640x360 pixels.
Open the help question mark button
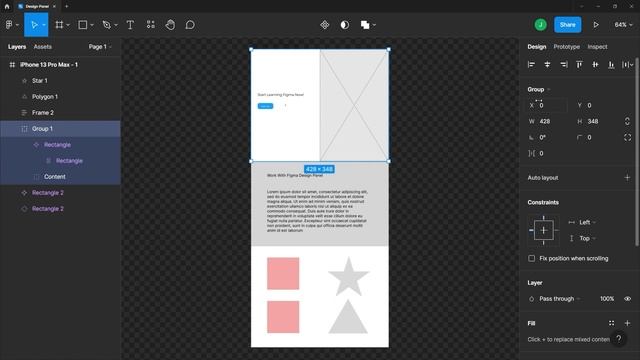pyautogui.click(x=619, y=339)
